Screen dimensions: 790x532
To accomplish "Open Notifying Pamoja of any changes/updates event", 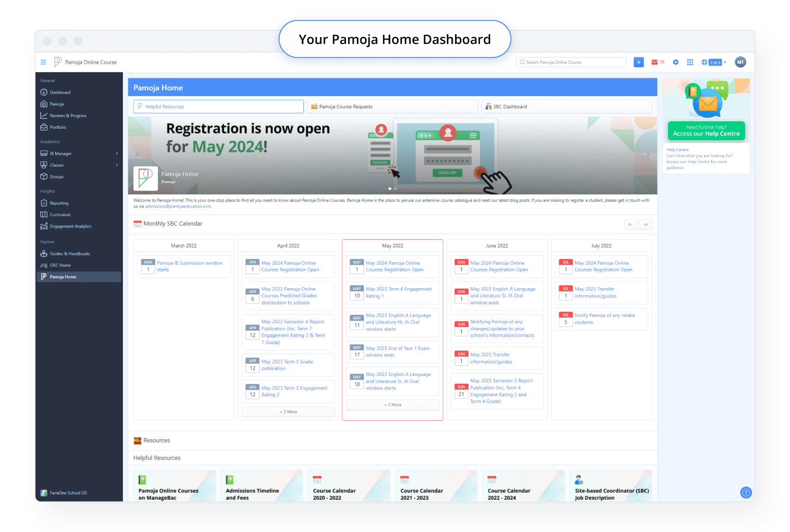I will [x=497, y=328].
